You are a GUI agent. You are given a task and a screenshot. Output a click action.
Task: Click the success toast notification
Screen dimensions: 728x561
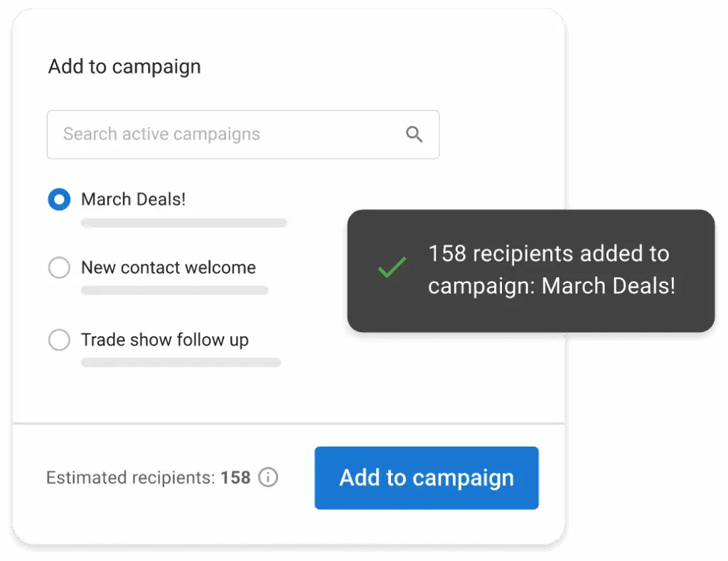point(530,270)
